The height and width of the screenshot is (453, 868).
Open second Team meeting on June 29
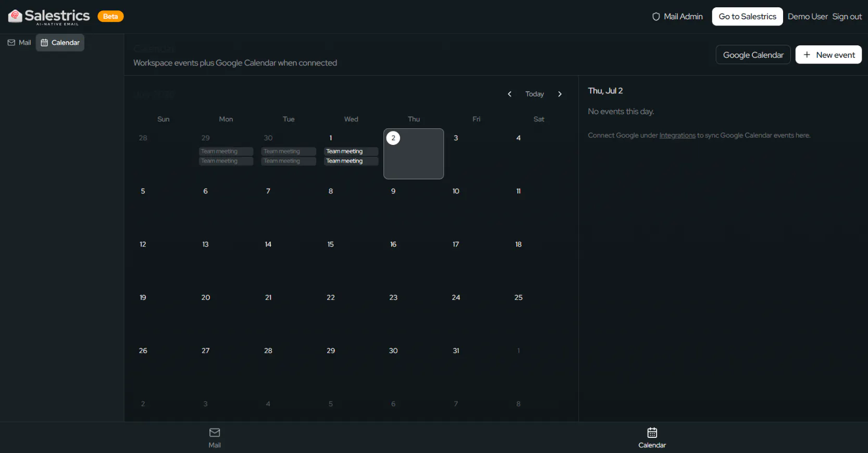coord(226,161)
